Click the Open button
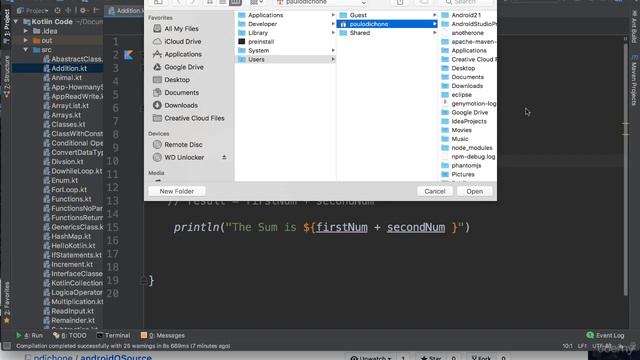Viewport: 640px width, 360px height. 474,191
